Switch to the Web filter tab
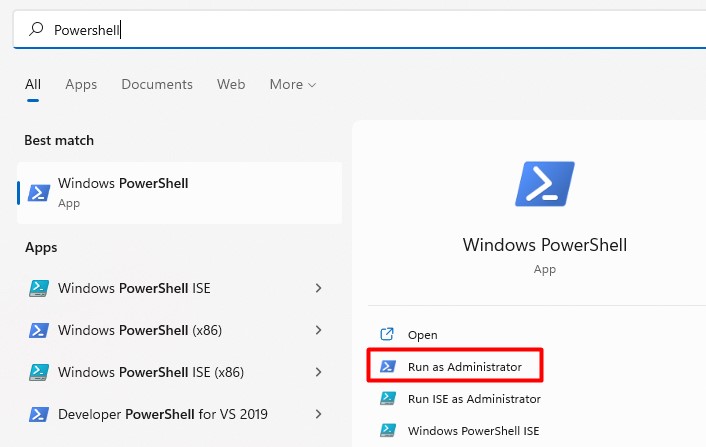This screenshot has width=706, height=447. (231, 85)
